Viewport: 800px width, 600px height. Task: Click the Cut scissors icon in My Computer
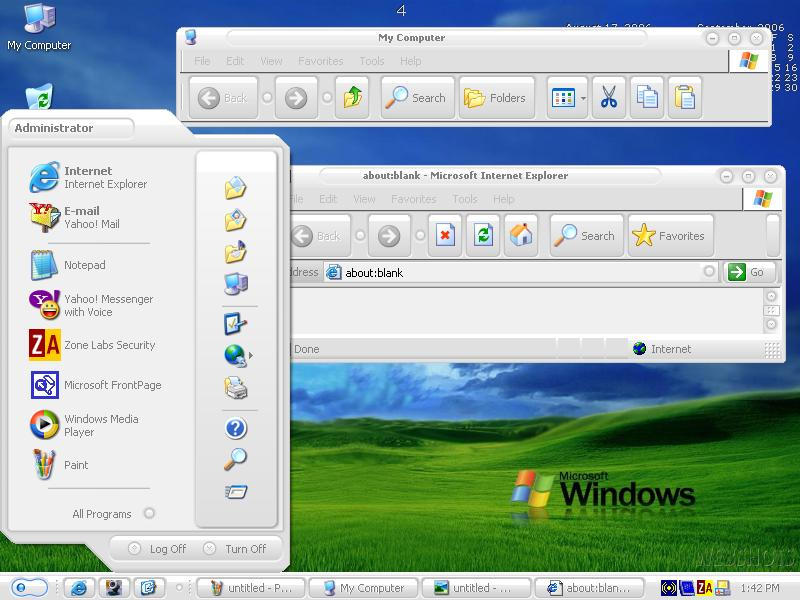tap(608, 97)
